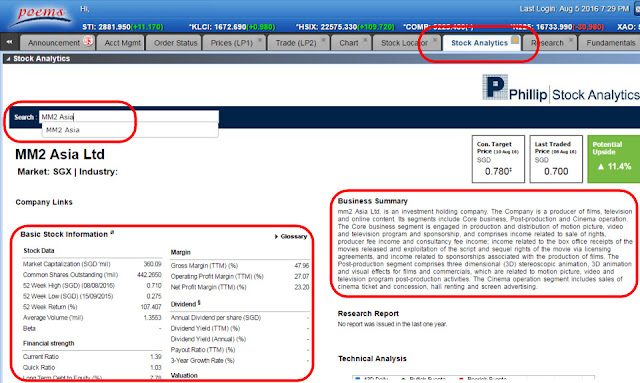This screenshot has height=383, width=640.
Task: Click the Quick Ratio row
Action: 92,367
